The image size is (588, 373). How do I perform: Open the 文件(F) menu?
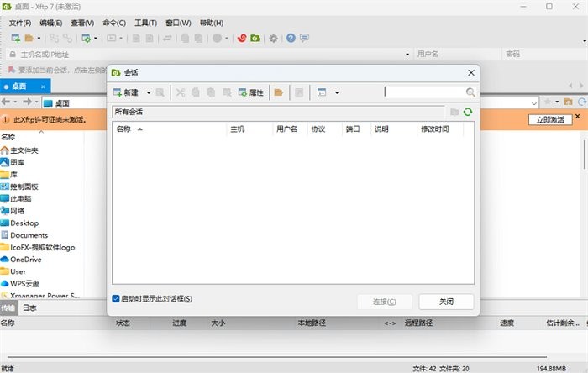[x=20, y=23]
